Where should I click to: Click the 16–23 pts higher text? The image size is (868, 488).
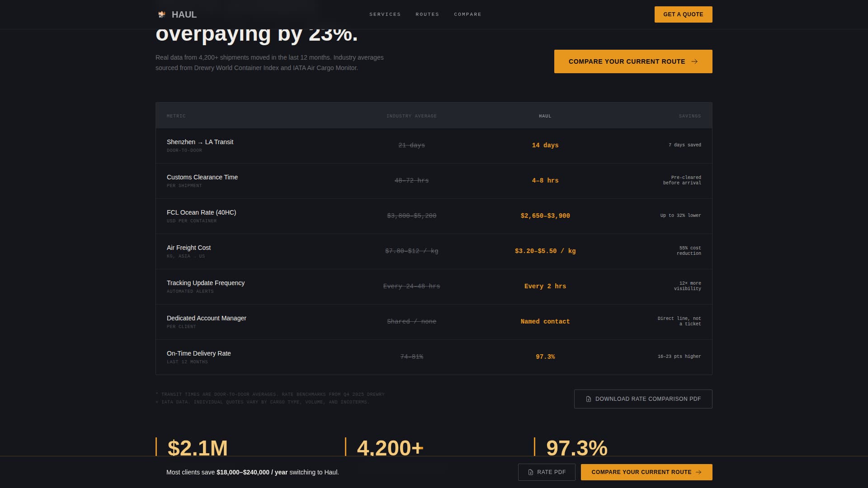679,357
